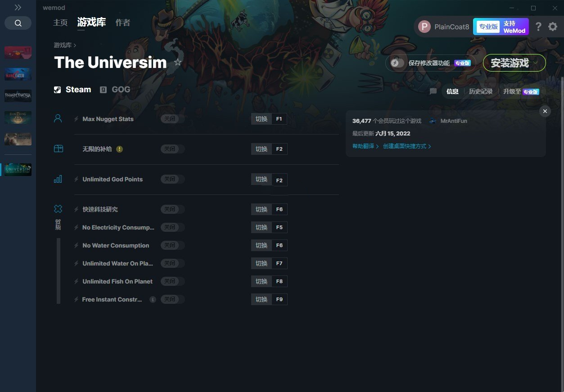Viewport: 564px width, 392px height.
Task: Click the game category vertical scrollbar
Action: pos(59,271)
